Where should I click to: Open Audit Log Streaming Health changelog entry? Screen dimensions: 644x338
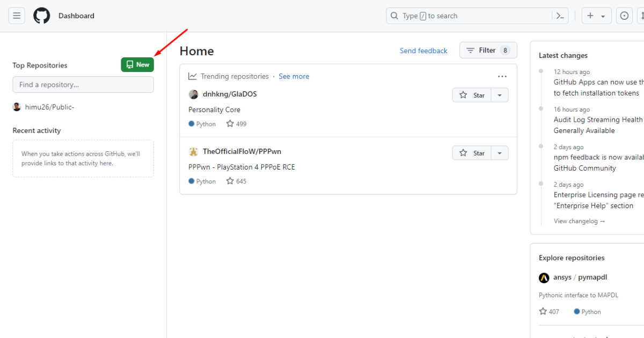coord(599,125)
